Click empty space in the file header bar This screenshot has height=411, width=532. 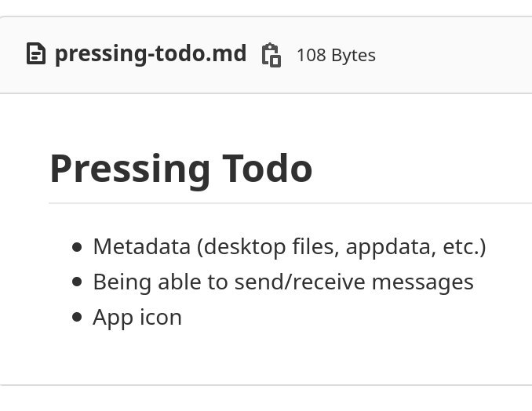(x=454, y=55)
